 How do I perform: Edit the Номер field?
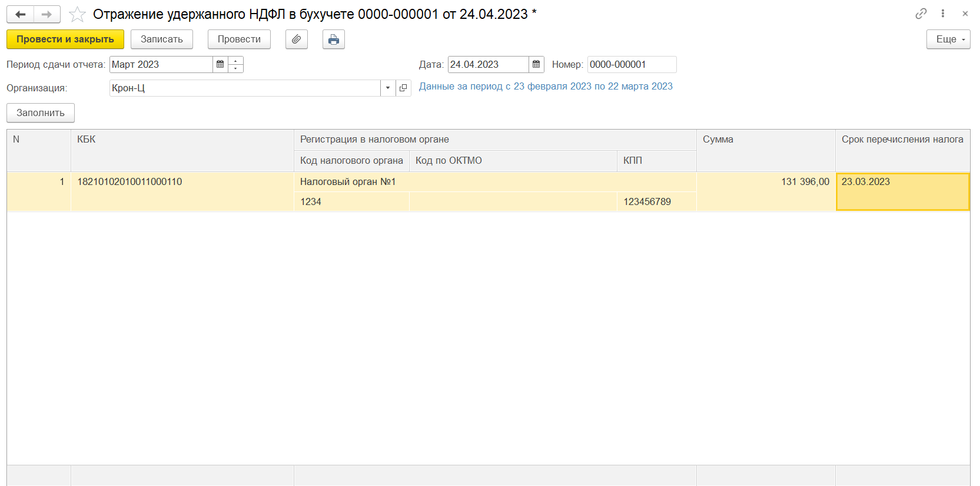coord(632,64)
